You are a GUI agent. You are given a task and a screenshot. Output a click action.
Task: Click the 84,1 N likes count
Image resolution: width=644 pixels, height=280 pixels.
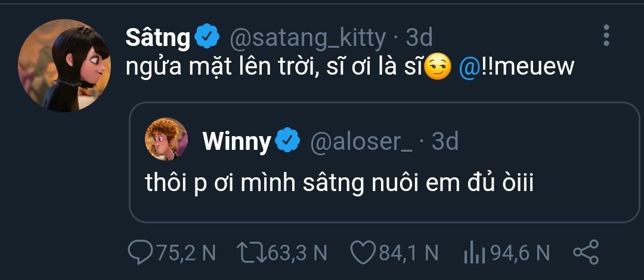(x=408, y=253)
